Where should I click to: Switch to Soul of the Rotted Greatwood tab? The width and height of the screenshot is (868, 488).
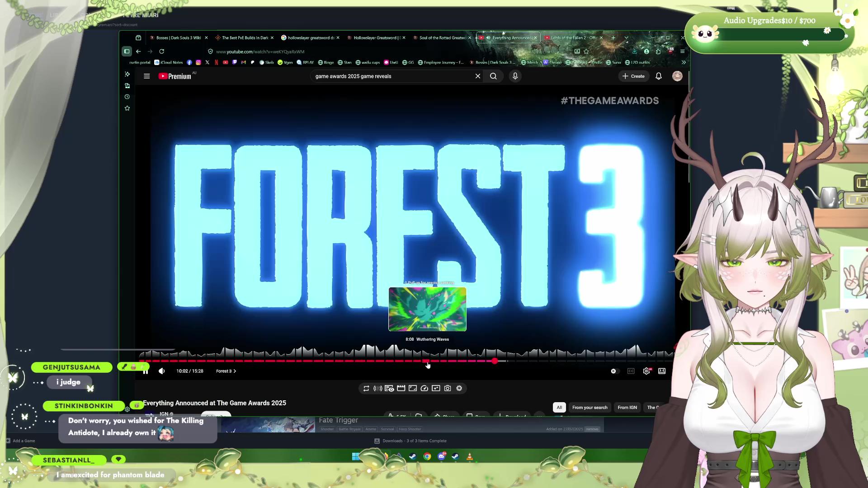coord(442,38)
